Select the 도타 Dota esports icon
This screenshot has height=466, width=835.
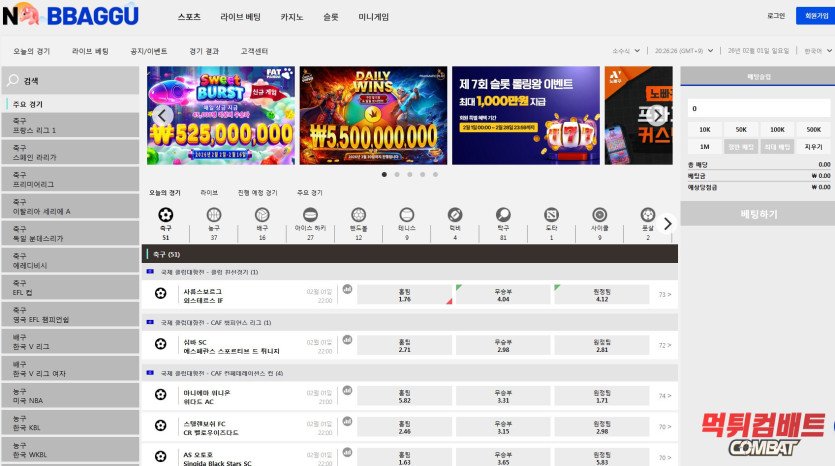coord(551,215)
